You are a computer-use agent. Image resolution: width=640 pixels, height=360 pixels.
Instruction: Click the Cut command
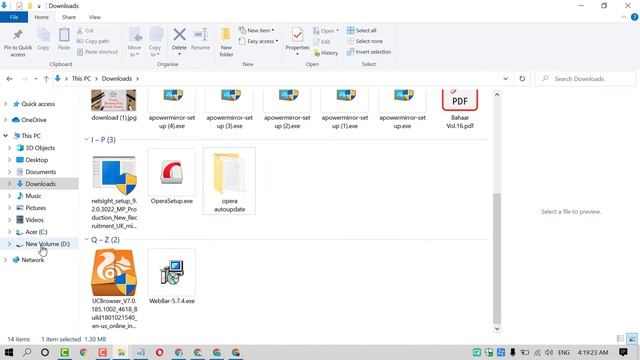pyautogui.click(x=85, y=31)
